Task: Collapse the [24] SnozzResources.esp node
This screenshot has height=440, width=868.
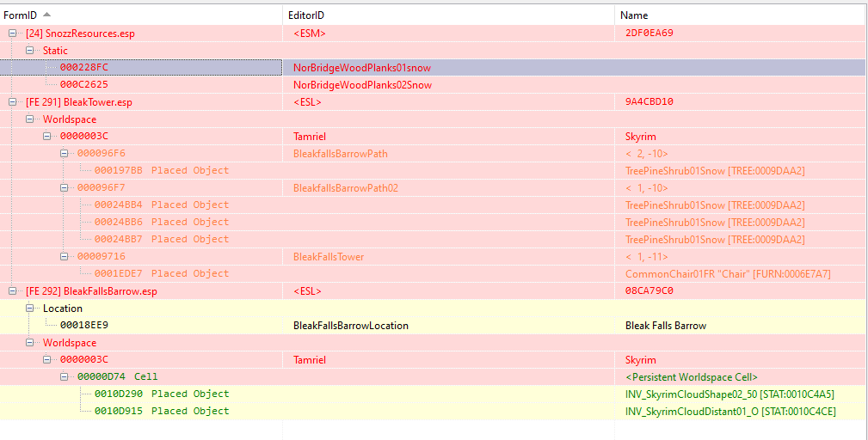Action: [12, 34]
